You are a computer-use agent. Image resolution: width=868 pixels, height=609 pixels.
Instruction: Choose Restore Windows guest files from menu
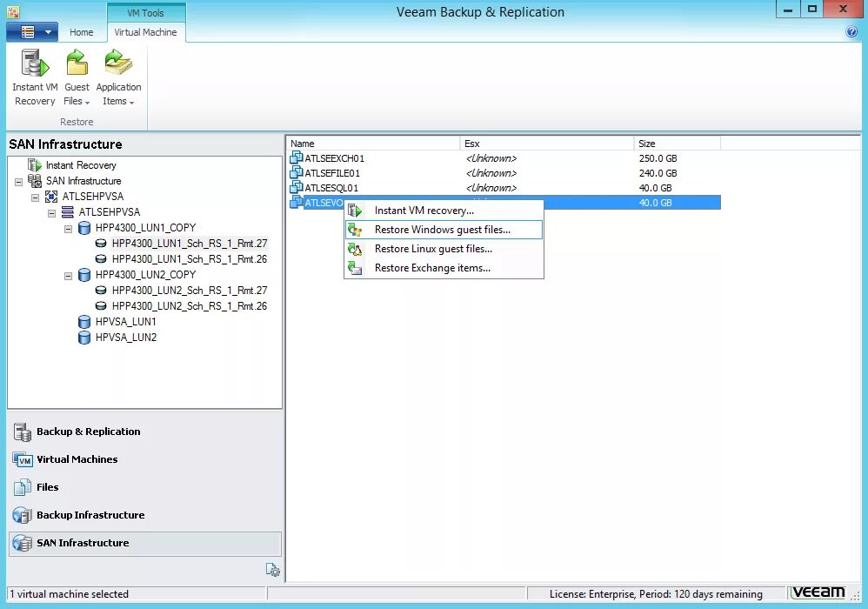pyautogui.click(x=444, y=230)
